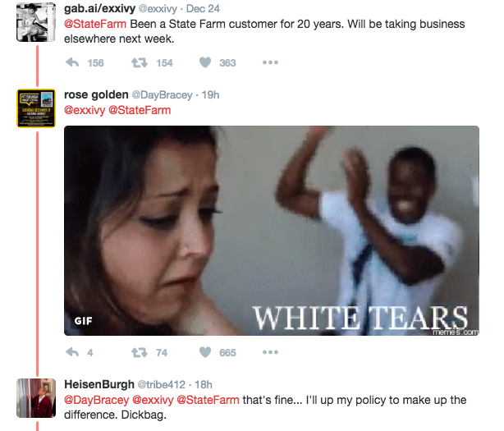Click the @StateFarm mention in first tweet
Viewport: 504px width, 431px height.
click(x=95, y=24)
